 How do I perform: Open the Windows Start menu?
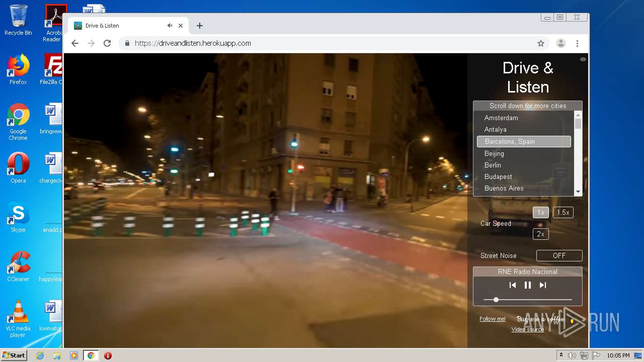coord(14,355)
